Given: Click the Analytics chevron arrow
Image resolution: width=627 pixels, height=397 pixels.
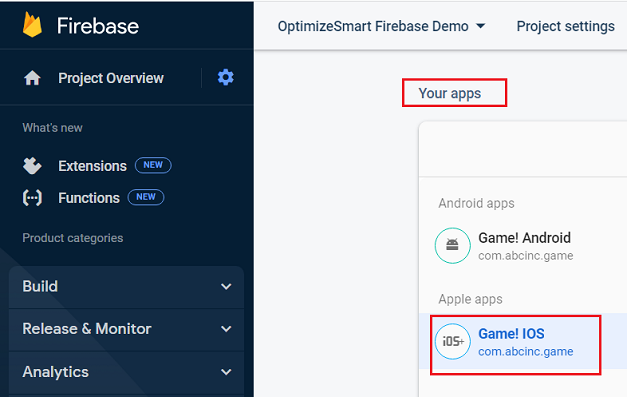Looking at the screenshot, I should (x=226, y=372).
